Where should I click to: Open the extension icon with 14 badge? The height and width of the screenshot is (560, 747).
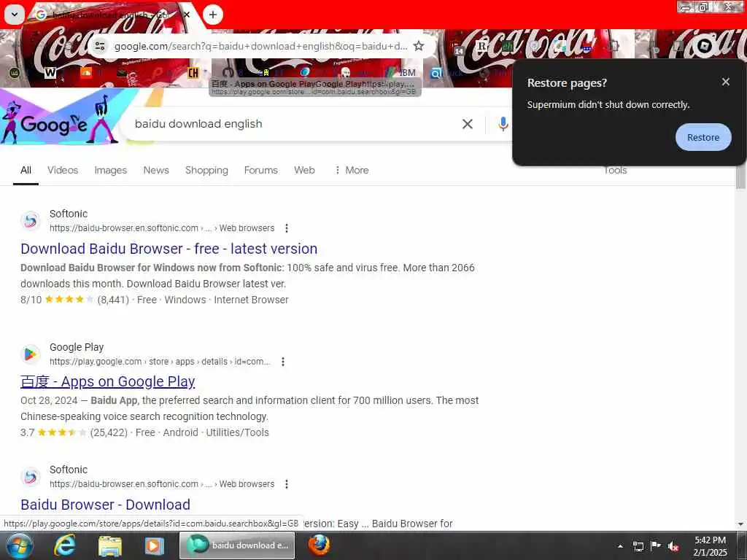(459, 47)
